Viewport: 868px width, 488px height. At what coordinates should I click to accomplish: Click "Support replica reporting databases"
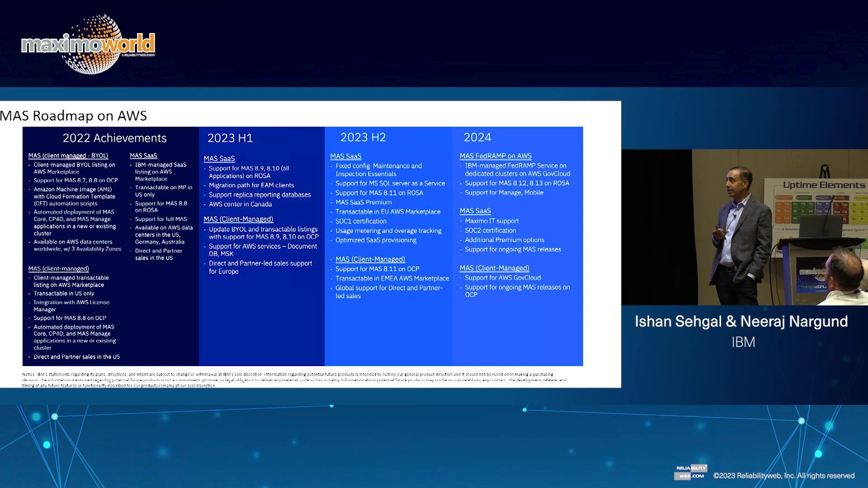click(x=260, y=195)
